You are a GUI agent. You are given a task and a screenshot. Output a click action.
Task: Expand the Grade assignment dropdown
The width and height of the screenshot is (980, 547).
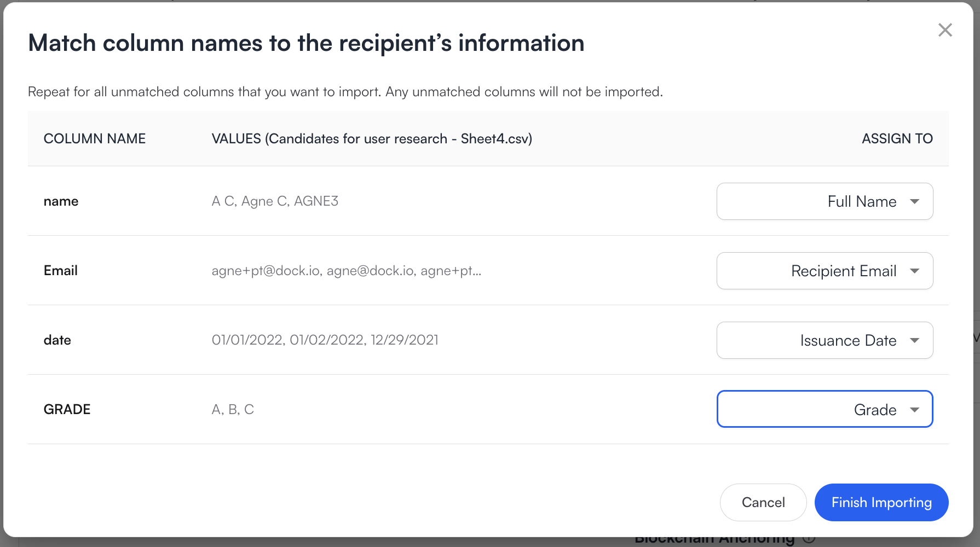824,410
